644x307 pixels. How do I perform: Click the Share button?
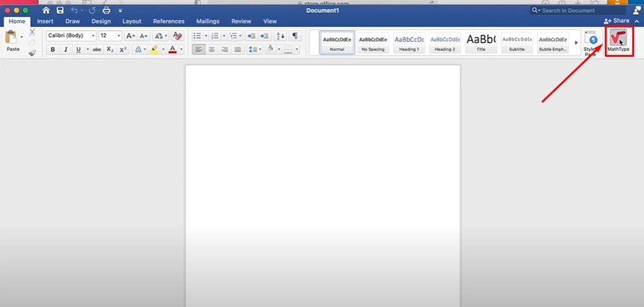tap(616, 21)
